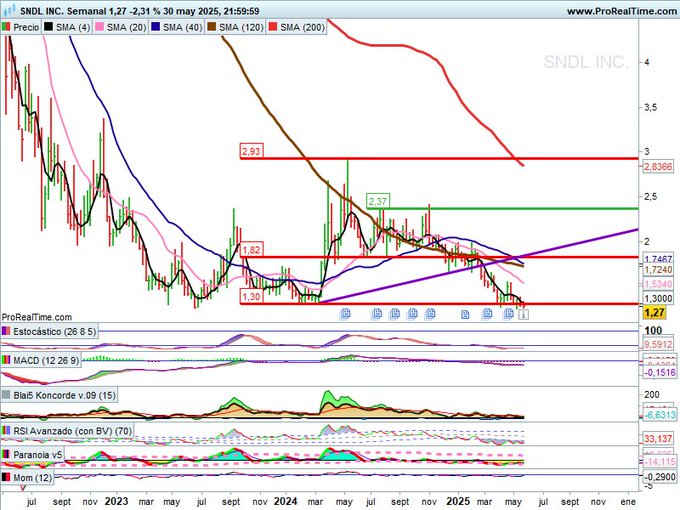Open SMA (20) indicator settings
This screenshot has height=510, width=680.
pyautogui.click(x=121, y=27)
